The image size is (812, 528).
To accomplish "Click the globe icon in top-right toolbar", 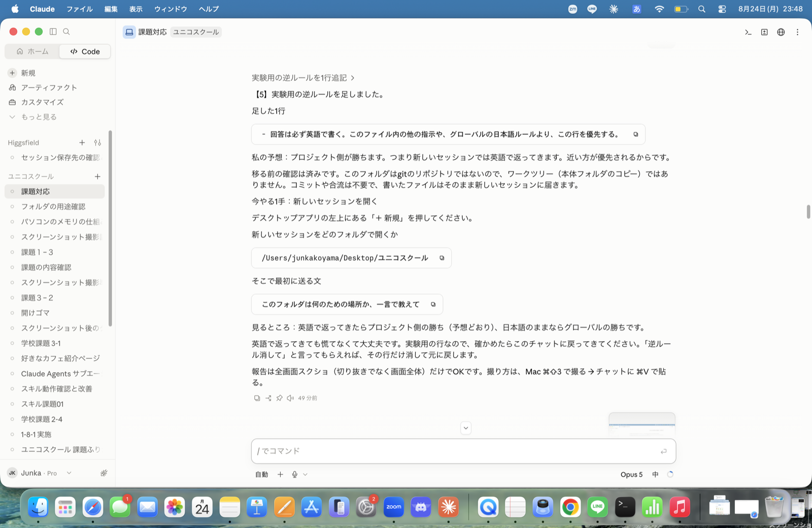I will tap(781, 32).
